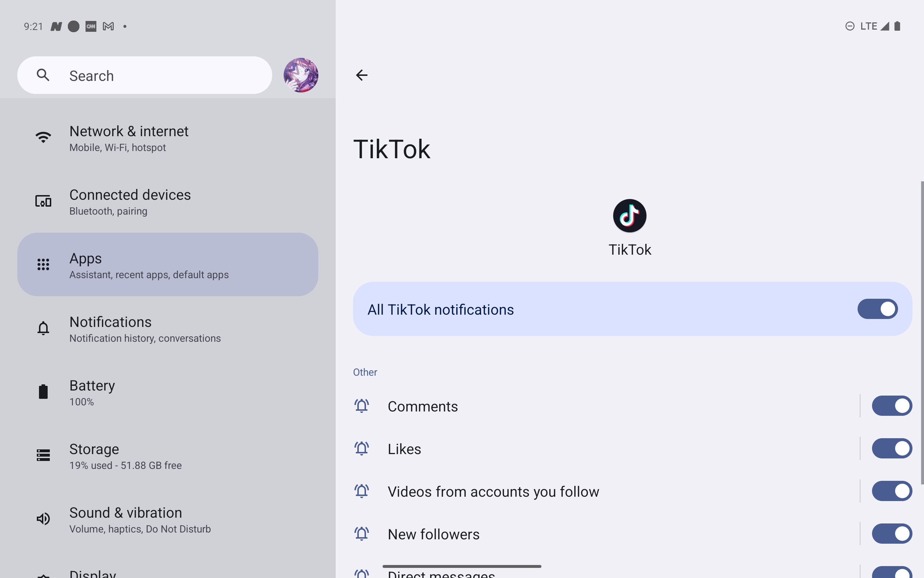Turn off All TikTok notifications switch
The image size is (924, 578).
point(877,309)
